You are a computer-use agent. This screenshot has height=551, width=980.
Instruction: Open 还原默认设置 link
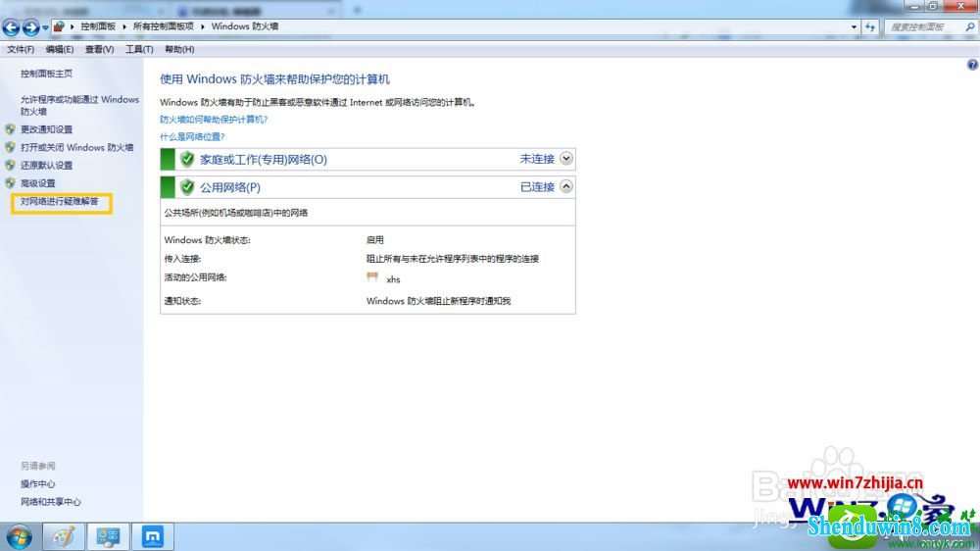coord(46,166)
